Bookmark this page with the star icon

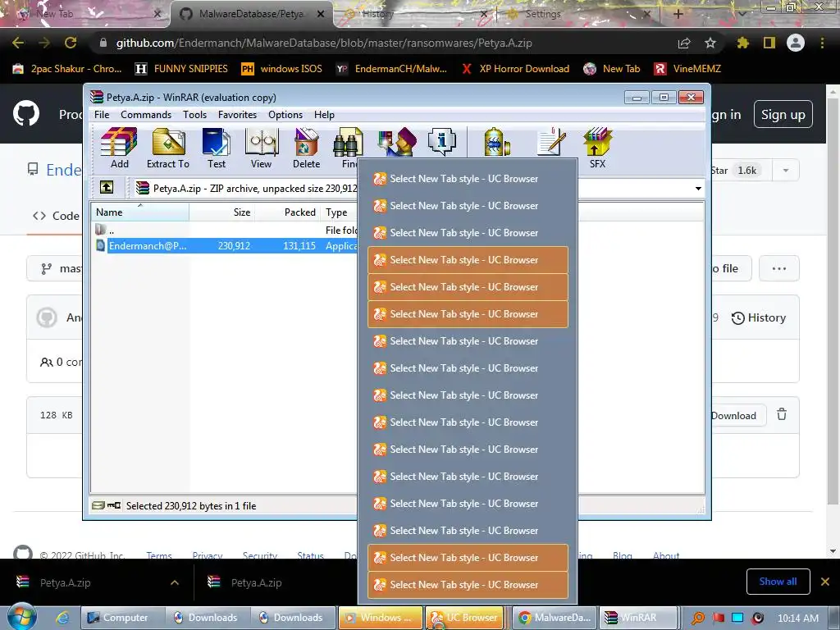(x=710, y=43)
